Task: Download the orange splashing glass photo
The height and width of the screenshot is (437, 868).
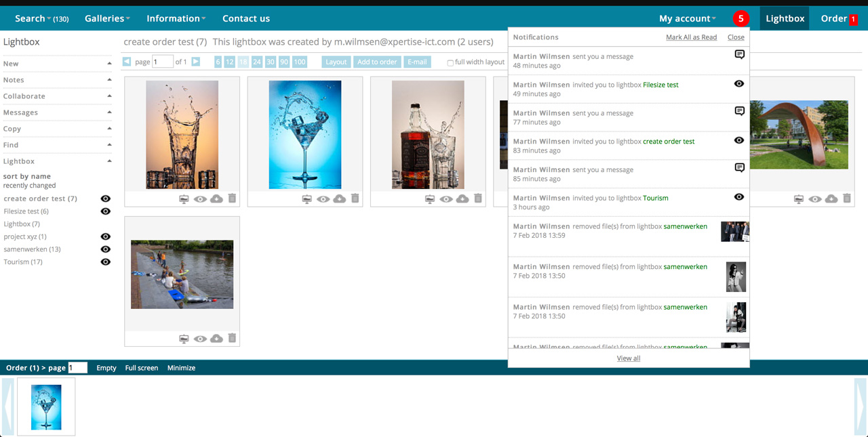Action: (x=217, y=199)
